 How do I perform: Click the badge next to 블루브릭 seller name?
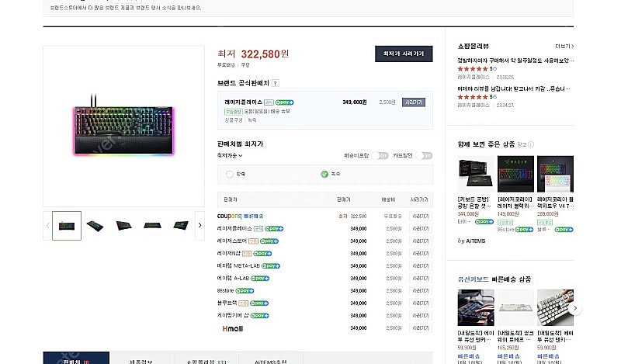pos(243,303)
